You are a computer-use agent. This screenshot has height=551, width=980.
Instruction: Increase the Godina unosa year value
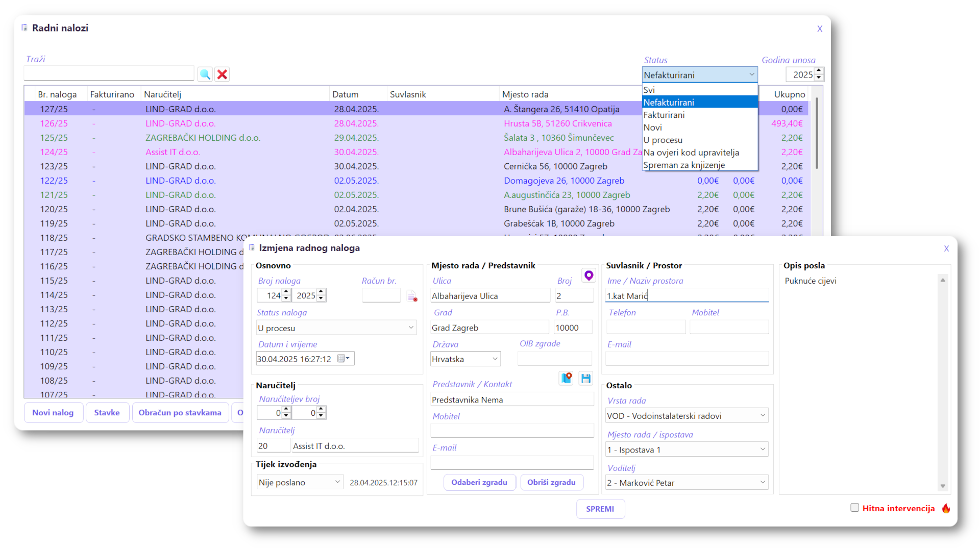(x=819, y=71)
